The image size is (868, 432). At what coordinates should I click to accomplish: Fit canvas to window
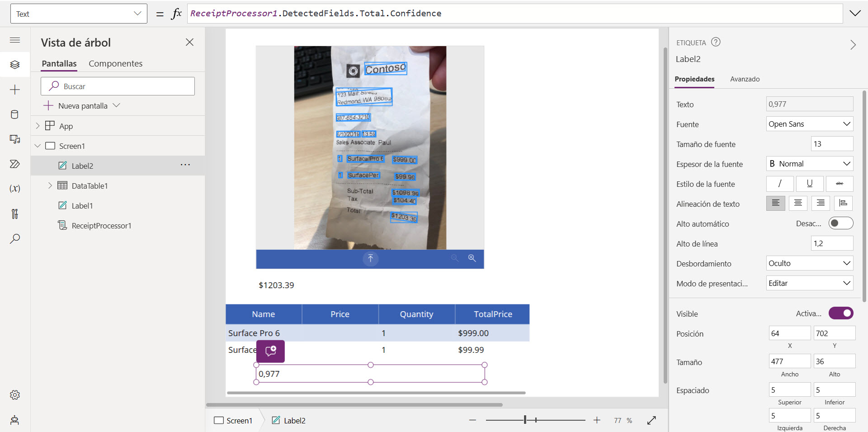tap(651, 420)
